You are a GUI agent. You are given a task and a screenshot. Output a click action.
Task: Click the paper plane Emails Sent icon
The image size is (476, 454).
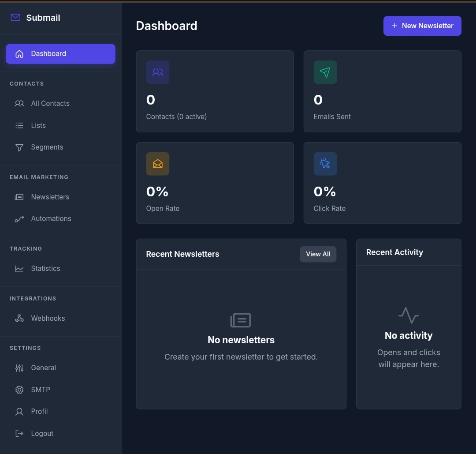325,72
